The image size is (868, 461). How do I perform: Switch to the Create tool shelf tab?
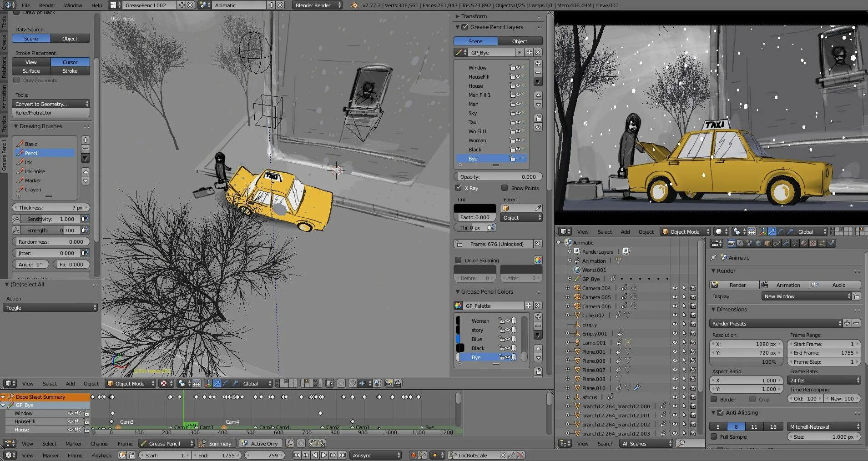[4, 42]
